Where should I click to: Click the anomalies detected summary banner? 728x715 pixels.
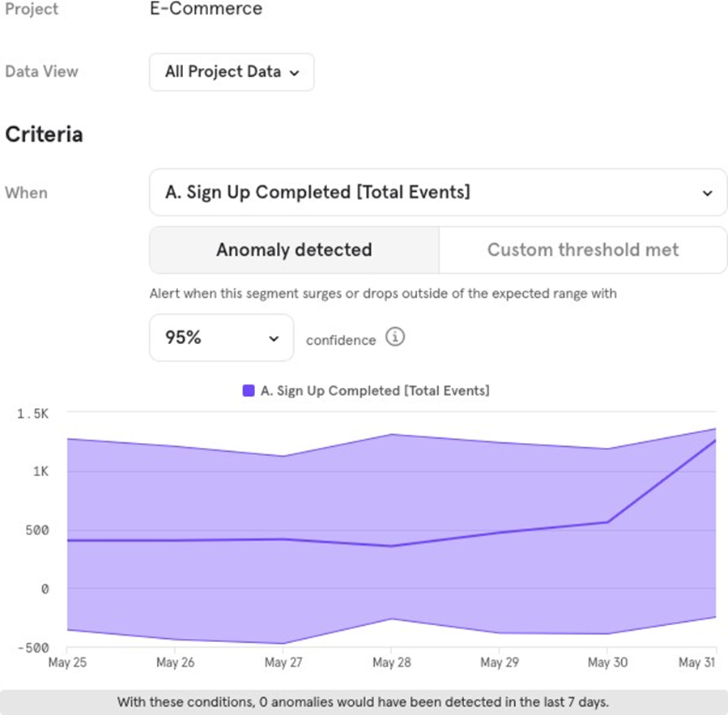(x=364, y=702)
